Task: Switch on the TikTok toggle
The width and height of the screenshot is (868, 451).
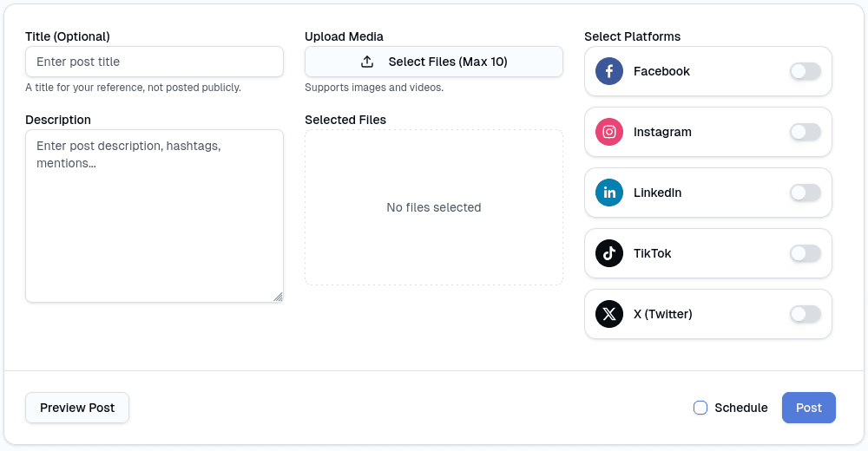Action: pos(805,253)
